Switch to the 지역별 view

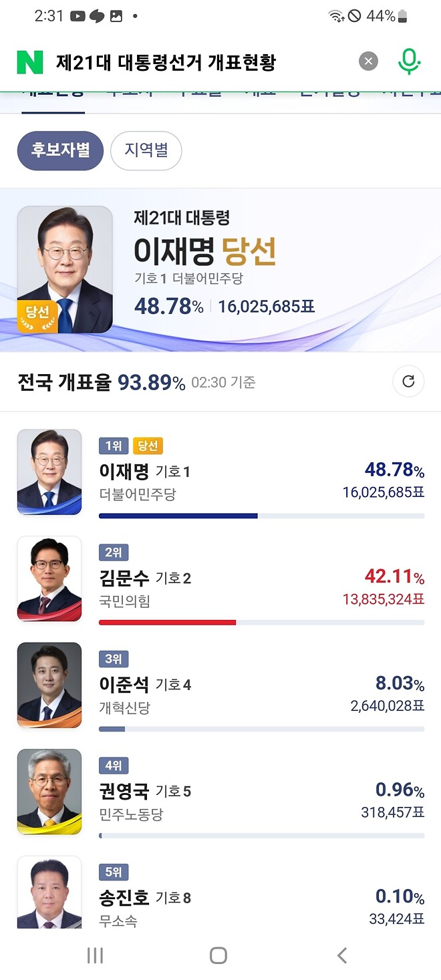[146, 151]
